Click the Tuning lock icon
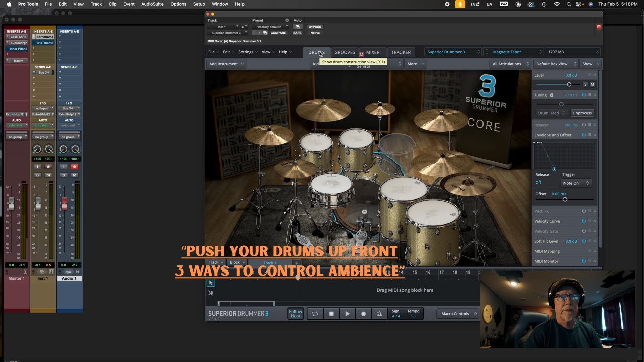 552,95
